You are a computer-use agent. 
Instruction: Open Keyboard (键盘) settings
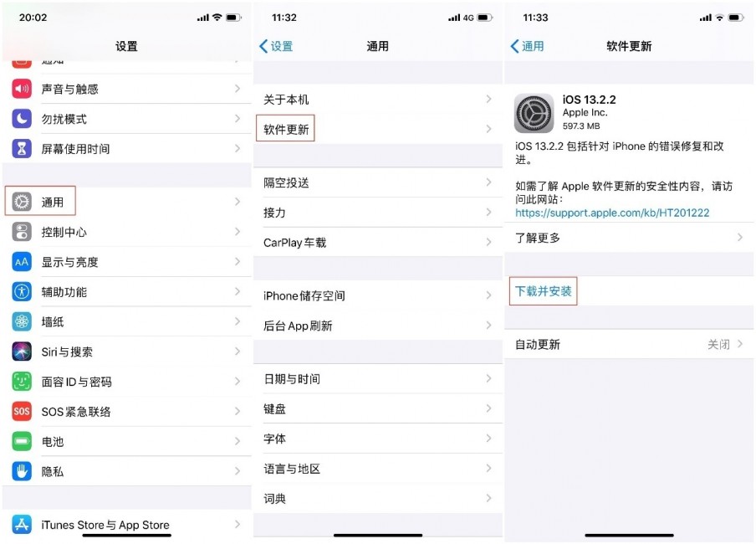377,409
